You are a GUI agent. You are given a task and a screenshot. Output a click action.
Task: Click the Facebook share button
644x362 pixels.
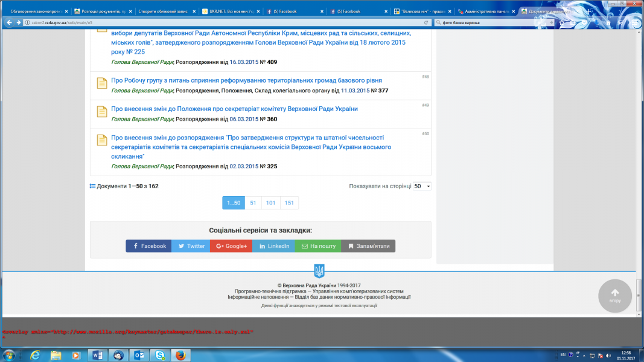149,246
